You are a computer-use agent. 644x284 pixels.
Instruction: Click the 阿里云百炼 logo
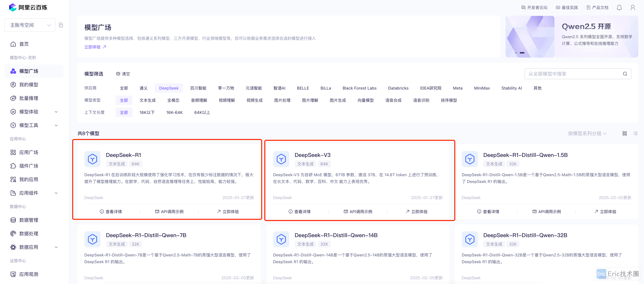click(x=28, y=7)
